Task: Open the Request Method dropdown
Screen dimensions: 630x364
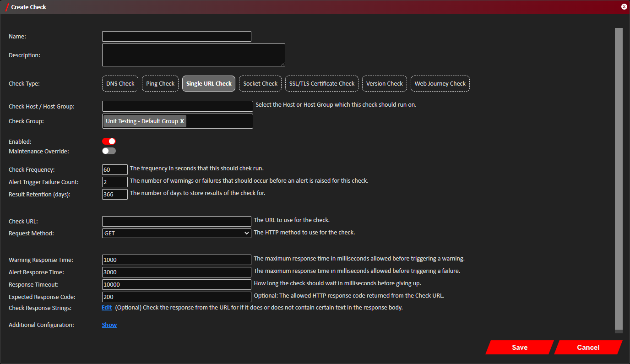Action: click(177, 233)
